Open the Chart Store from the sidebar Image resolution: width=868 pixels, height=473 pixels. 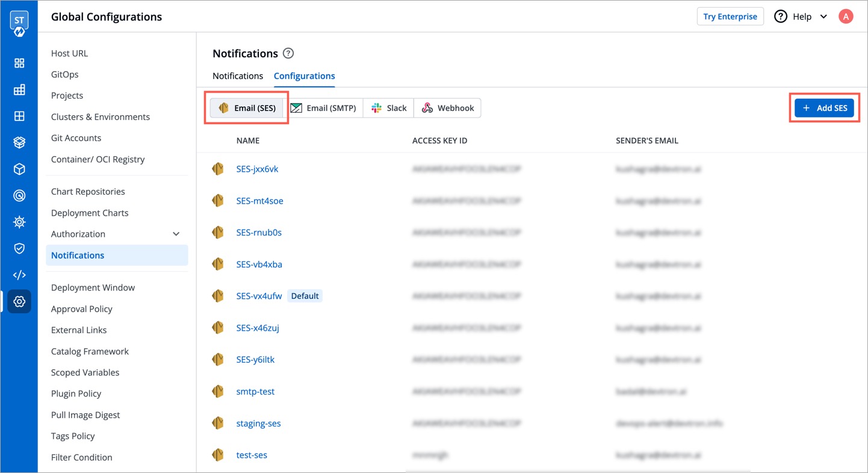(19, 142)
